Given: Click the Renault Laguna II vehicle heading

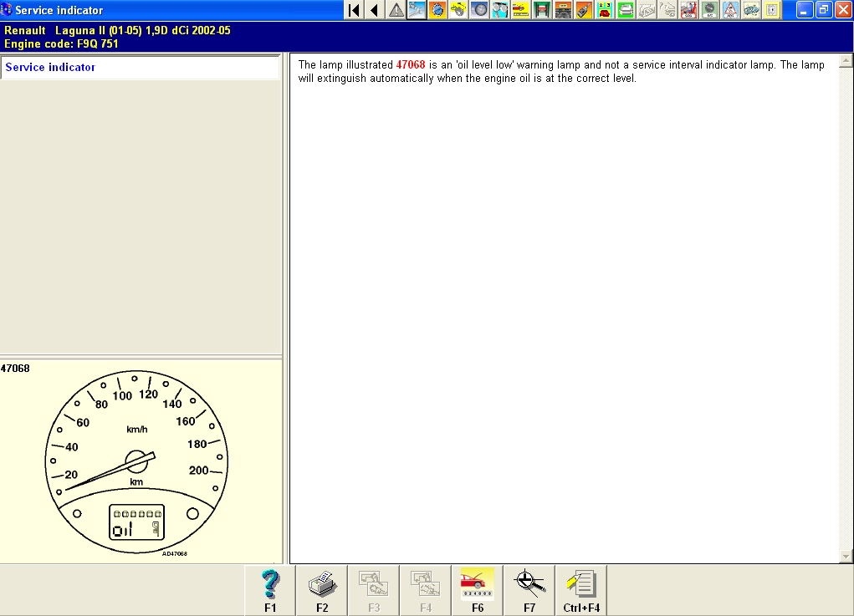Looking at the screenshot, I should [x=117, y=30].
